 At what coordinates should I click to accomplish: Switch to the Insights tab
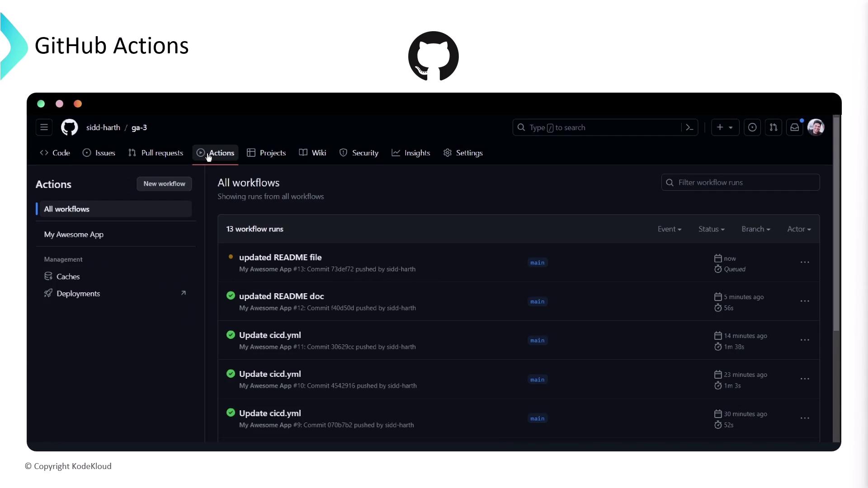click(411, 153)
